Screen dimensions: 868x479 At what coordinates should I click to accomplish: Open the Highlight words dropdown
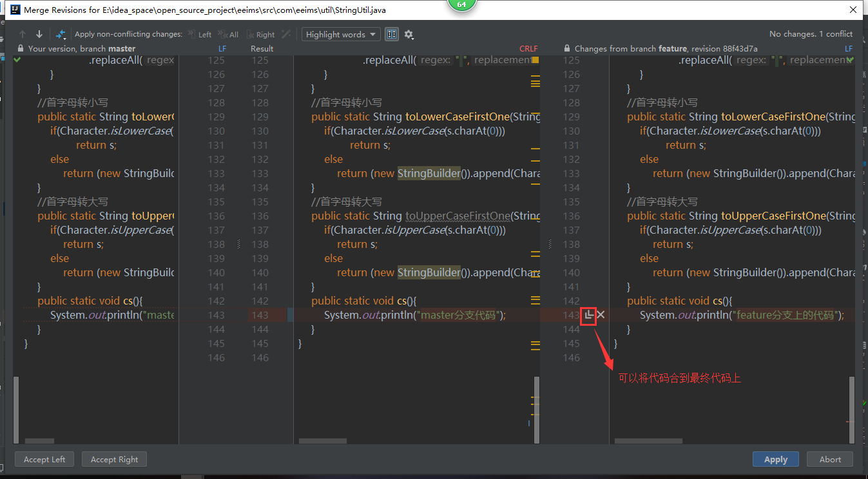[x=342, y=35]
